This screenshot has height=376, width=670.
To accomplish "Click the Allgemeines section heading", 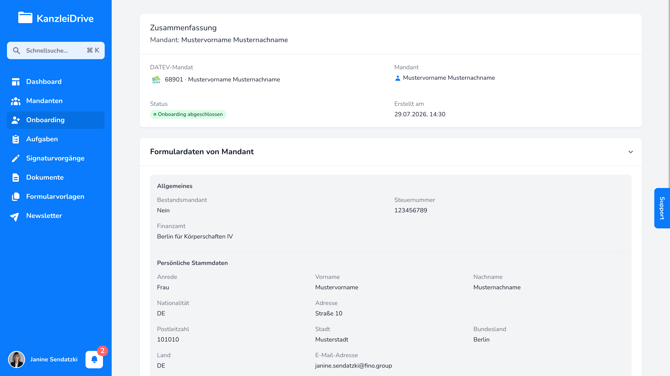I will 175,186.
